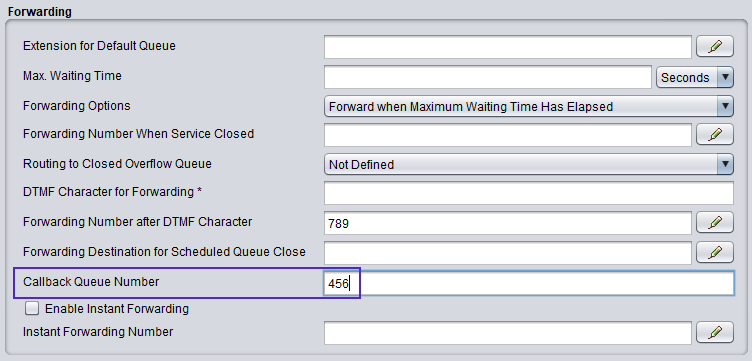
Task: Click pencil icon beside Extension for Default Queue
Action: tap(715, 47)
